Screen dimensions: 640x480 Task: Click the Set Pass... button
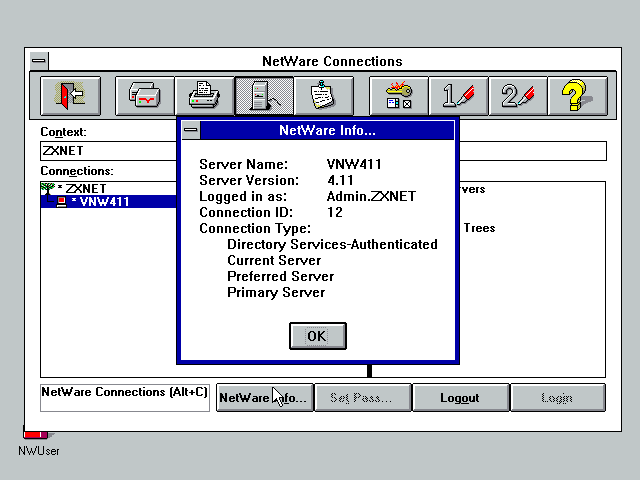tap(363, 398)
